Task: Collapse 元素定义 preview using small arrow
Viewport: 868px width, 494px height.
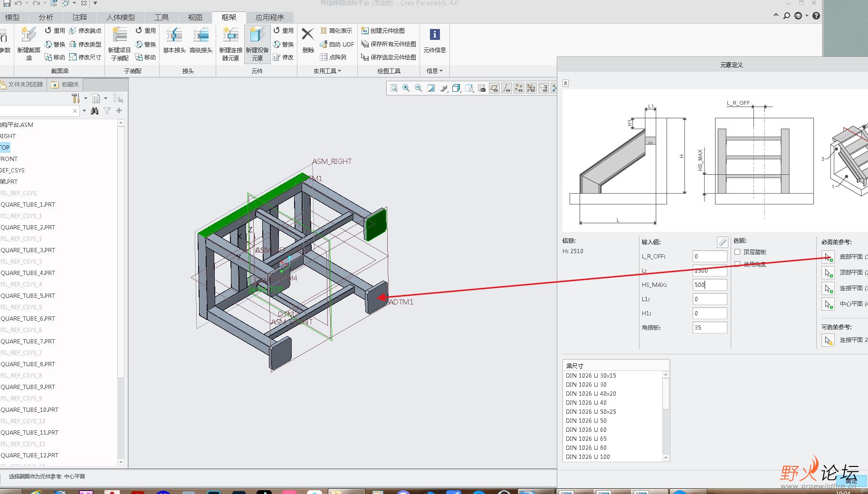Action: (565, 83)
